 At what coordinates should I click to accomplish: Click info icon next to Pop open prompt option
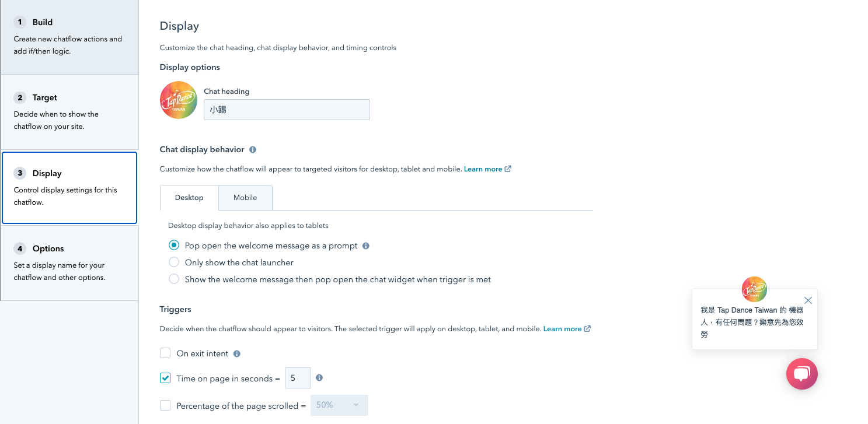coord(366,246)
